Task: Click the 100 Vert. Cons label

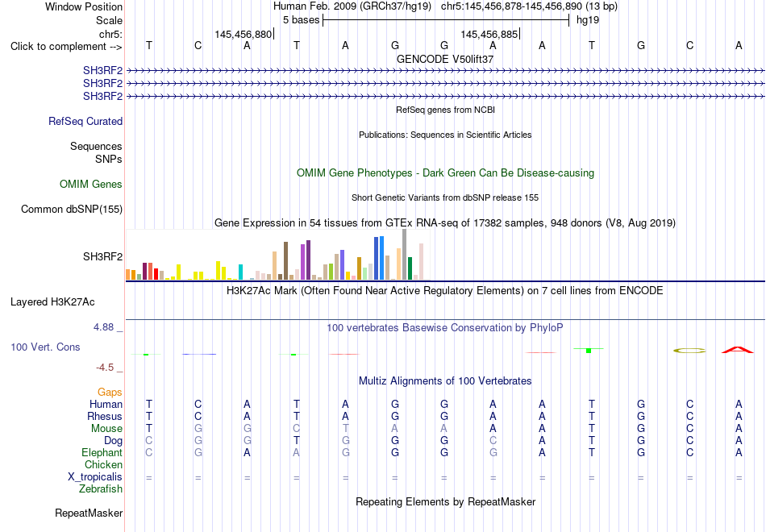Action: pos(45,347)
